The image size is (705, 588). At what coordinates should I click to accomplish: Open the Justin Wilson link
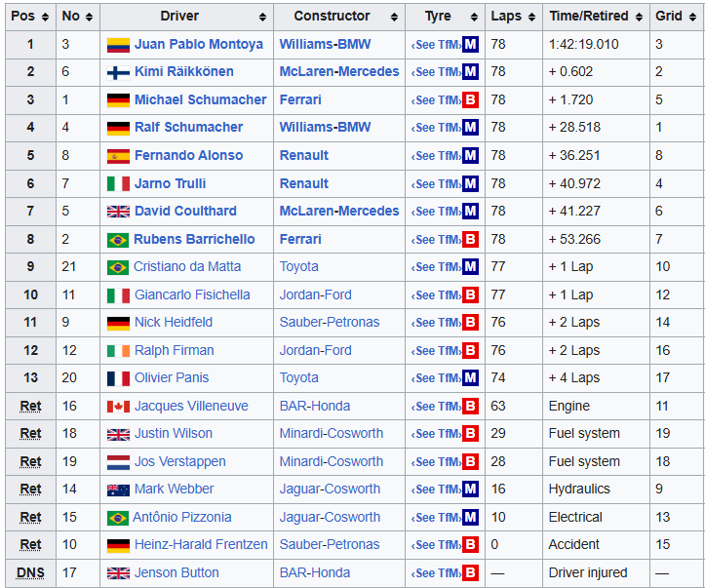(174, 433)
